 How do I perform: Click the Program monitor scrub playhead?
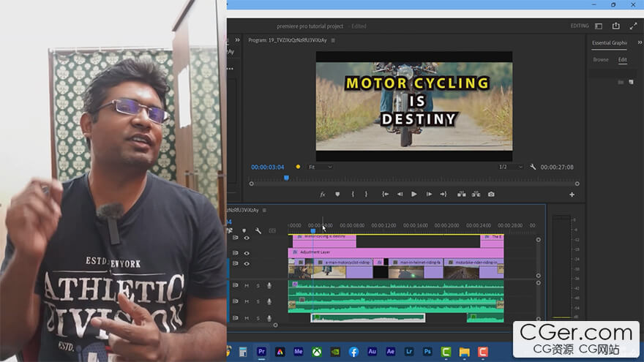(286, 178)
